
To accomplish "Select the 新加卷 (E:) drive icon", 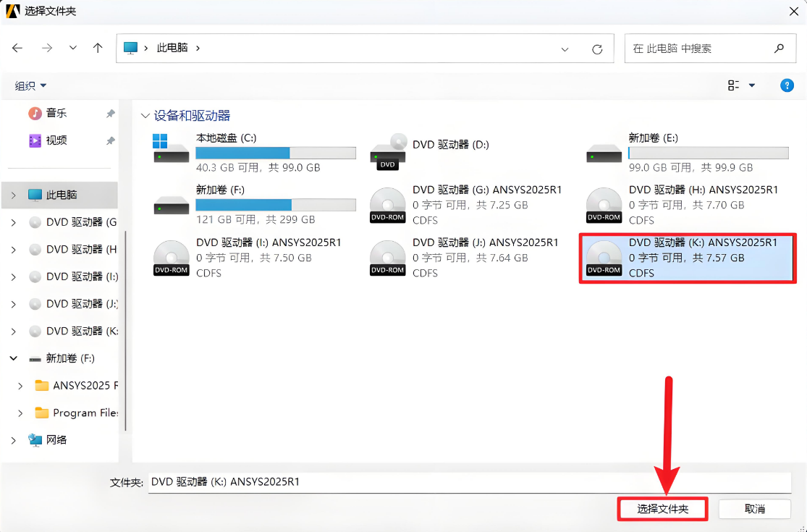I will pos(604,153).
